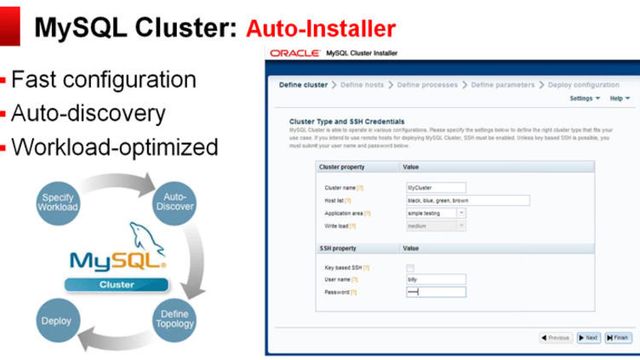
Task: Click the Next button
Action: click(589, 338)
